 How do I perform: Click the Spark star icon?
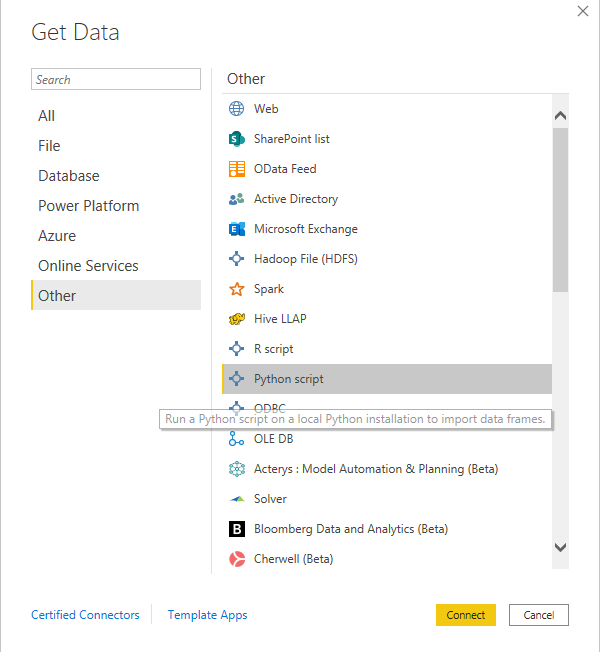(x=237, y=289)
